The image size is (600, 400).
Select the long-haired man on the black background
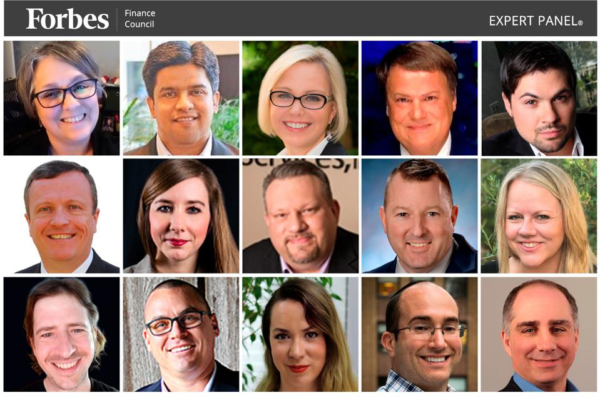click(x=62, y=335)
